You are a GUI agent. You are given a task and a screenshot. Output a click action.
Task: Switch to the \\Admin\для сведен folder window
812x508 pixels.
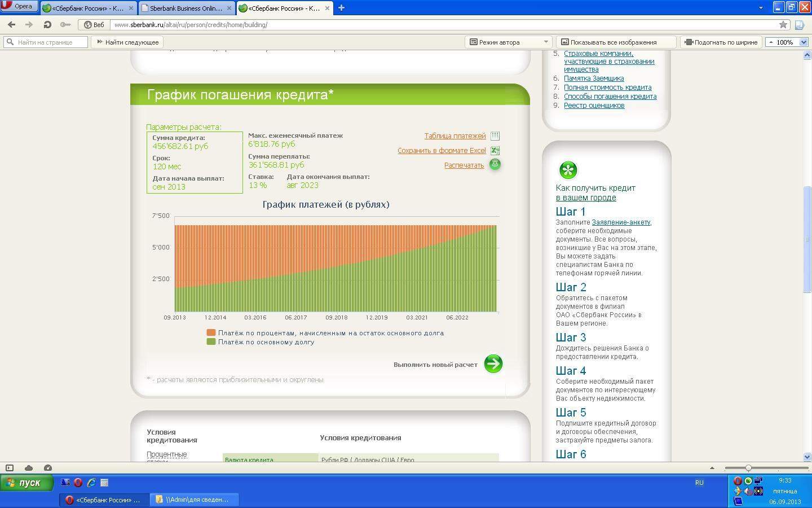195,500
